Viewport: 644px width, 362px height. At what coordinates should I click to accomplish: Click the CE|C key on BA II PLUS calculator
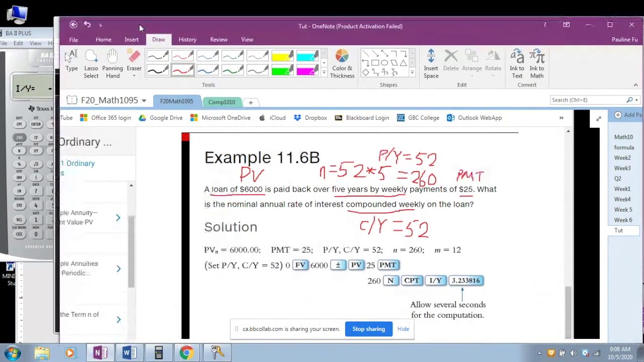19,234
